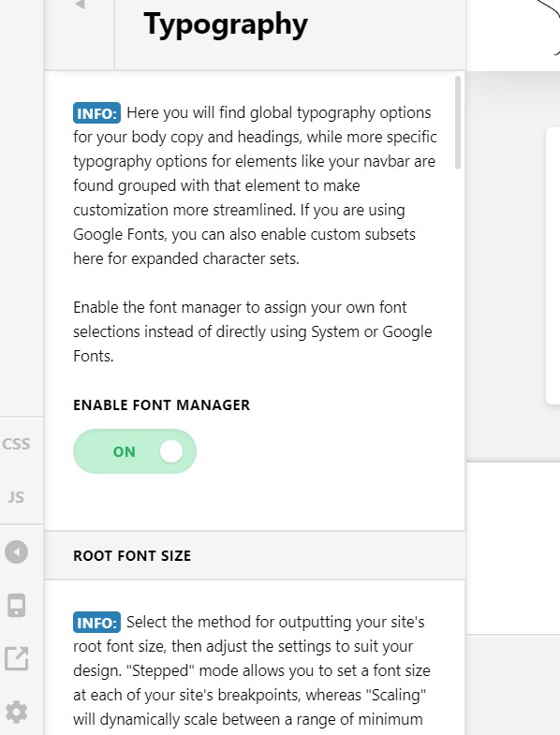Click the Typography panel heading

(226, 25)
